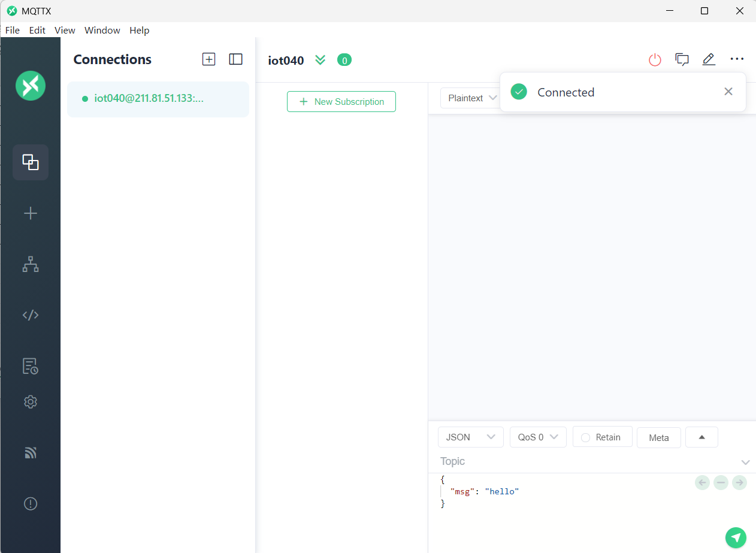756x553 pixels.
Task: Open the Plaintext format dropdown
Action: click(x=470, y=98)
